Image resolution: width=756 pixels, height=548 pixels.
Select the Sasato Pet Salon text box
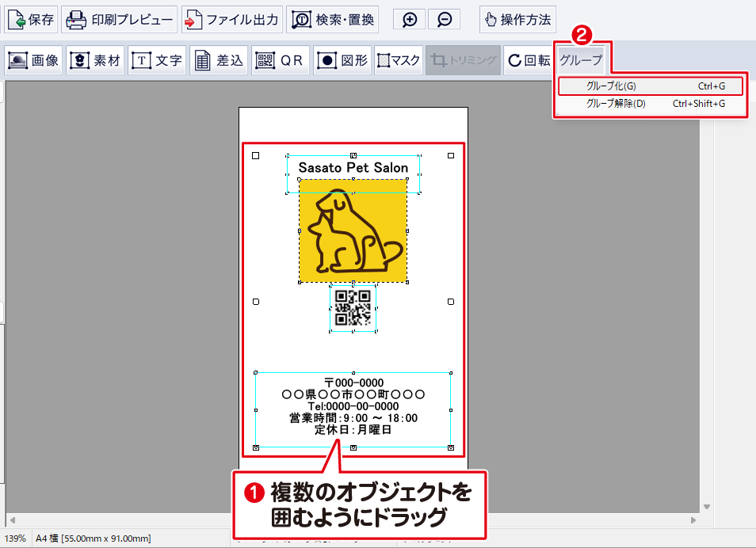coord(353,167)
